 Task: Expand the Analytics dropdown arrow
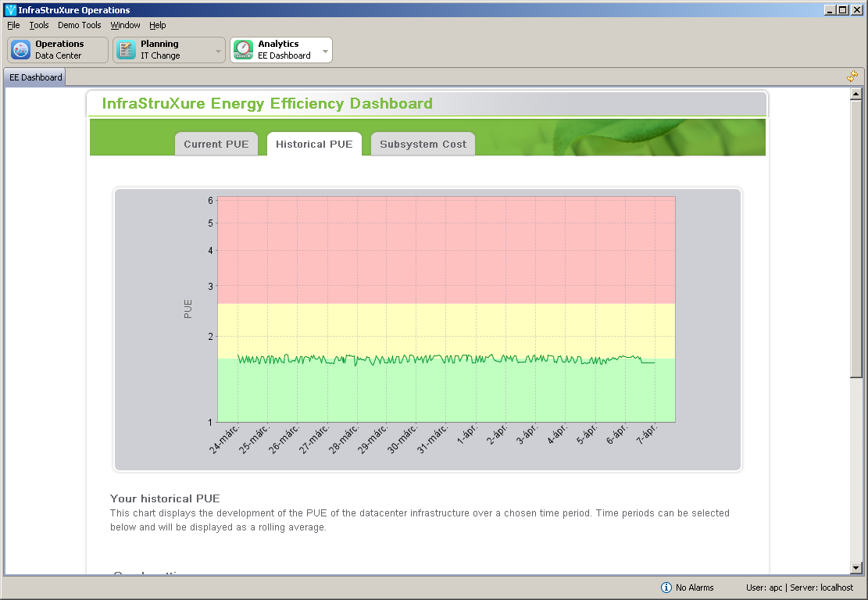click(326, 52)
